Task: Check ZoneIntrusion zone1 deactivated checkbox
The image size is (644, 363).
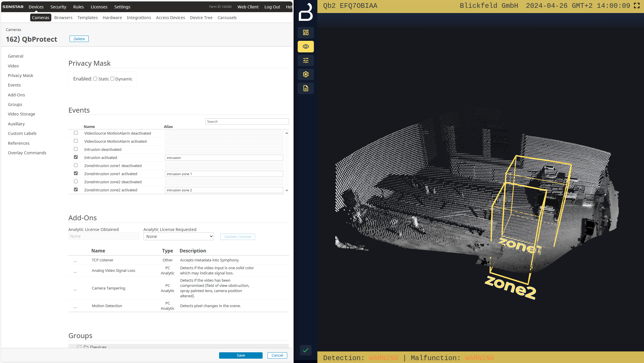Action: [x=76, y=165]
